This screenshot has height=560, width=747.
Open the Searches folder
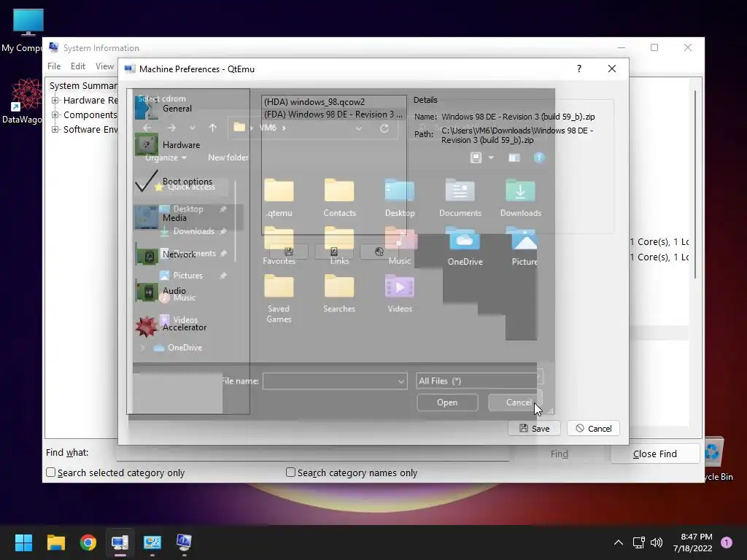[x=339, y=293]
